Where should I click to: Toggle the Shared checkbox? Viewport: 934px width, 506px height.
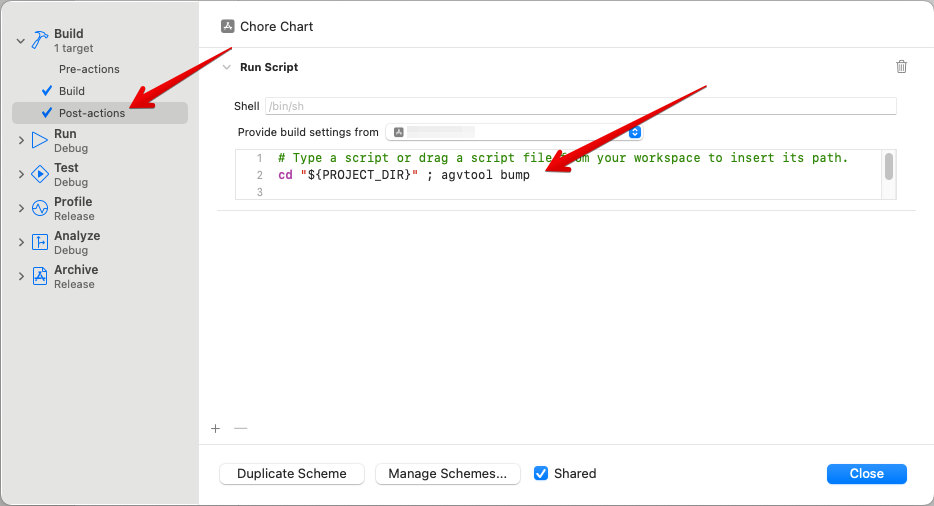[541, 473]
